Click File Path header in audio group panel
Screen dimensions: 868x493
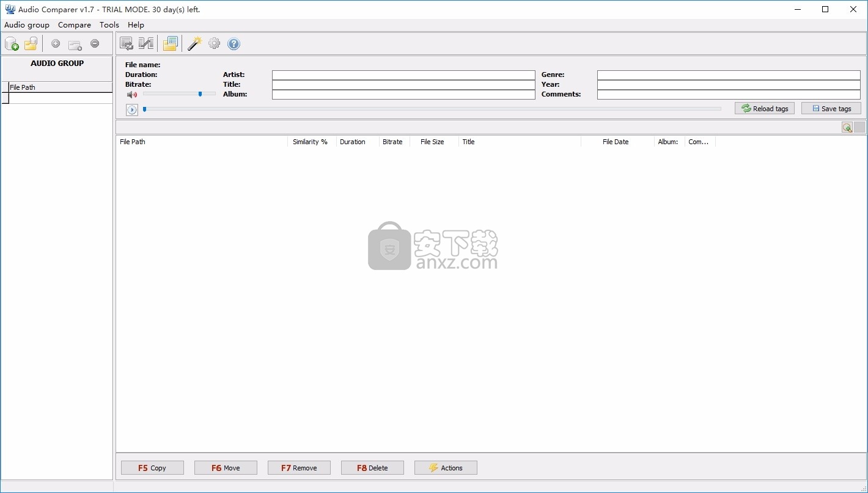click(x=61, y=87)
